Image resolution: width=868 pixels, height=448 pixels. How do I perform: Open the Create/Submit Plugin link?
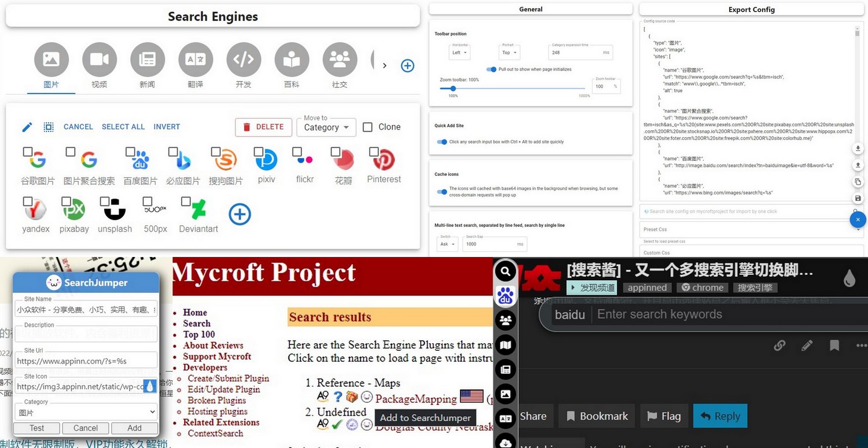click(x=229, y=379)
